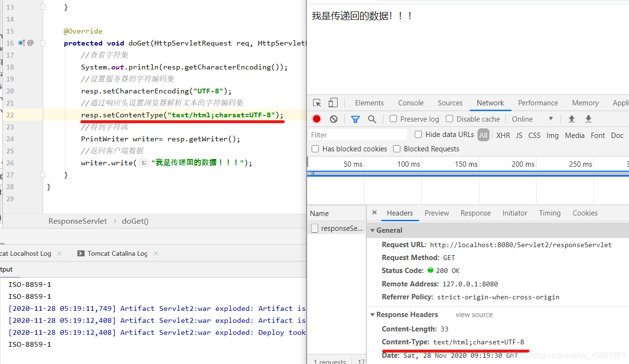Image resolution: width=629 pixels, height=364 pixels.
Task: Clear the network log
Action: [334, 119]
